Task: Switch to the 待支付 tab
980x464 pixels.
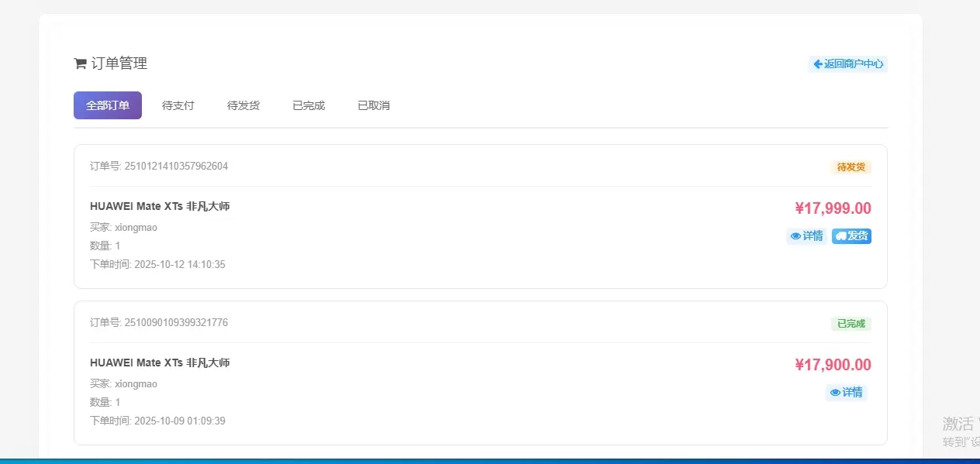Action: coord(178,105)
